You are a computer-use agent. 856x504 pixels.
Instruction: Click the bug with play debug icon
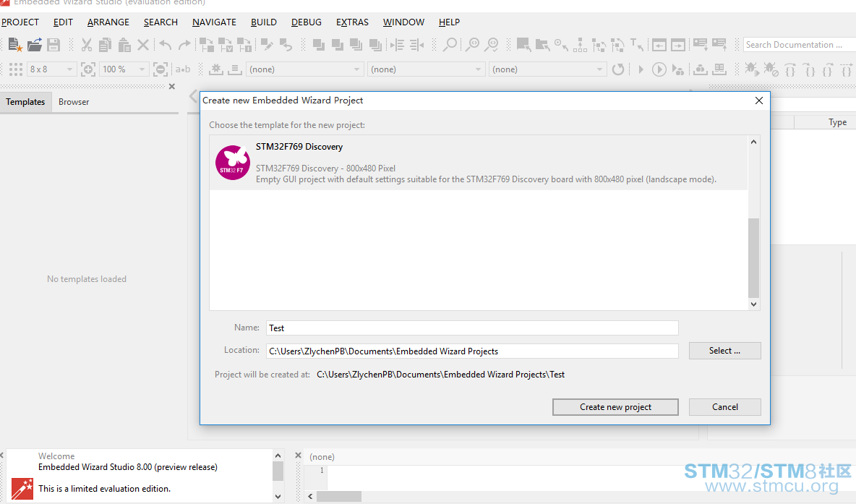point(752,69)
